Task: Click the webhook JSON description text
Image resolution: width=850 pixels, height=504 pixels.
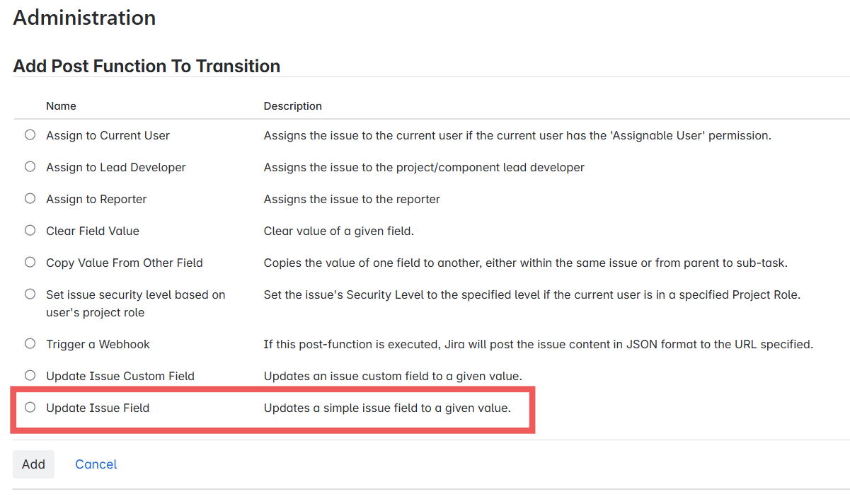Action: [x=538, y=344]
